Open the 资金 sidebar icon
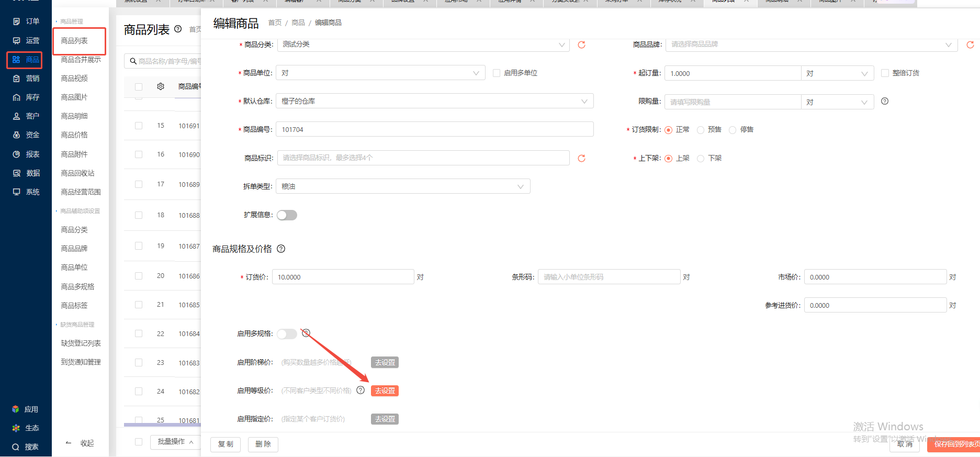Image resolution: width=980 pixels, height=457 pixels. [x=16, y=135]
